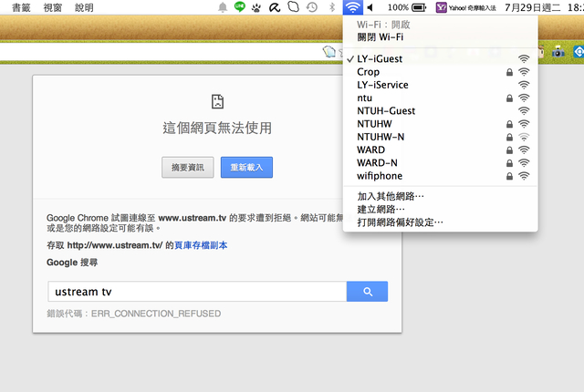This screenshot has height=392, width=584.
Task: Turn off Wi-Fi via 關閉 Wi-Fi
Action: click(440, 37)
